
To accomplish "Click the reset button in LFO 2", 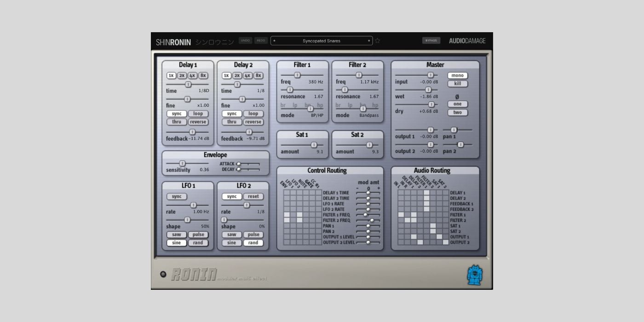I will (253, 196).
